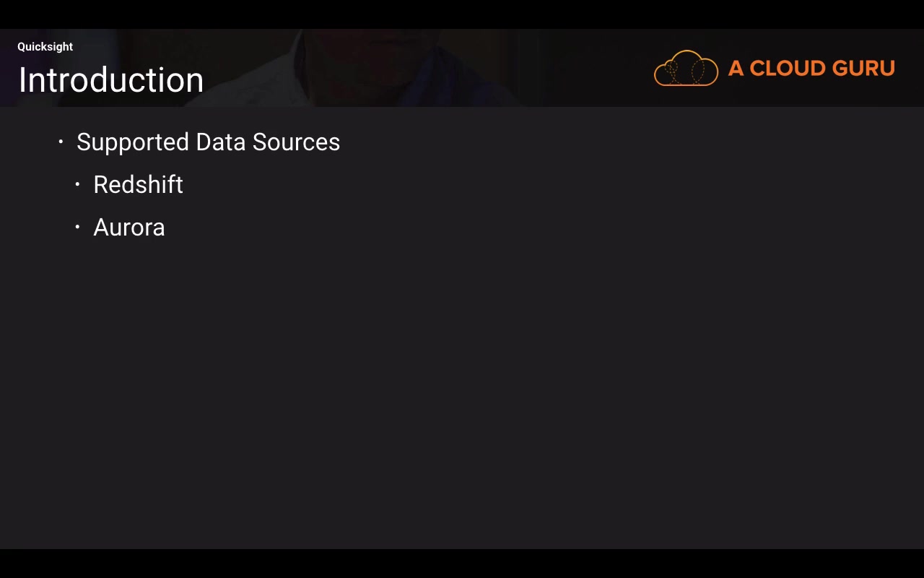Select the Redshift data source item
Screen dimensions: 924x578
pyautogui.click(x=138, y=185)
